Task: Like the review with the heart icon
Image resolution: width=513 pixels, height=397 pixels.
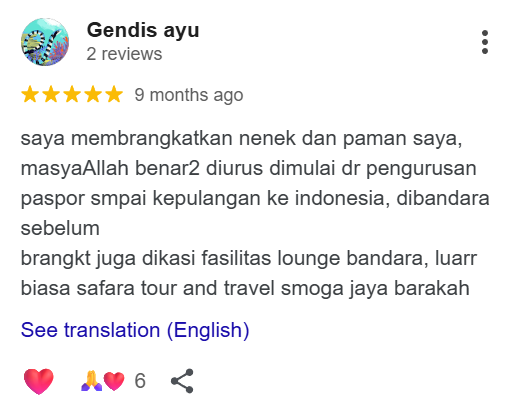Action: pos(39,381)
